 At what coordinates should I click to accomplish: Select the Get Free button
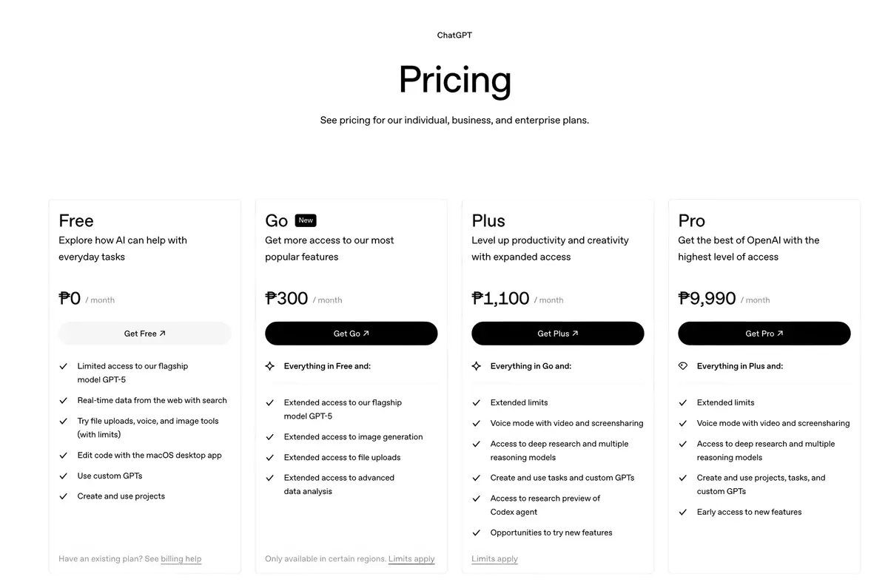click(144, 333)
